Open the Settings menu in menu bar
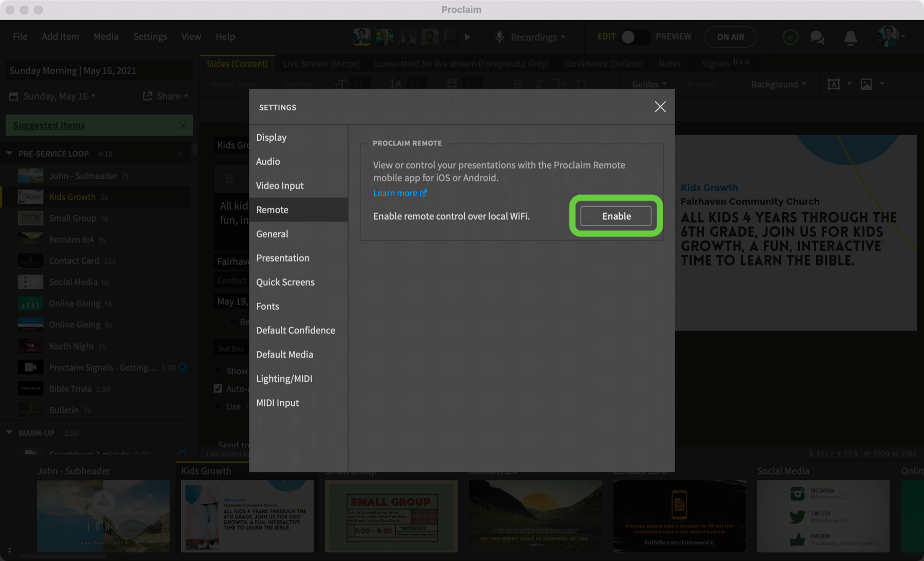The width and height of the screenshot is (924, 561). (x=150, y=36)
